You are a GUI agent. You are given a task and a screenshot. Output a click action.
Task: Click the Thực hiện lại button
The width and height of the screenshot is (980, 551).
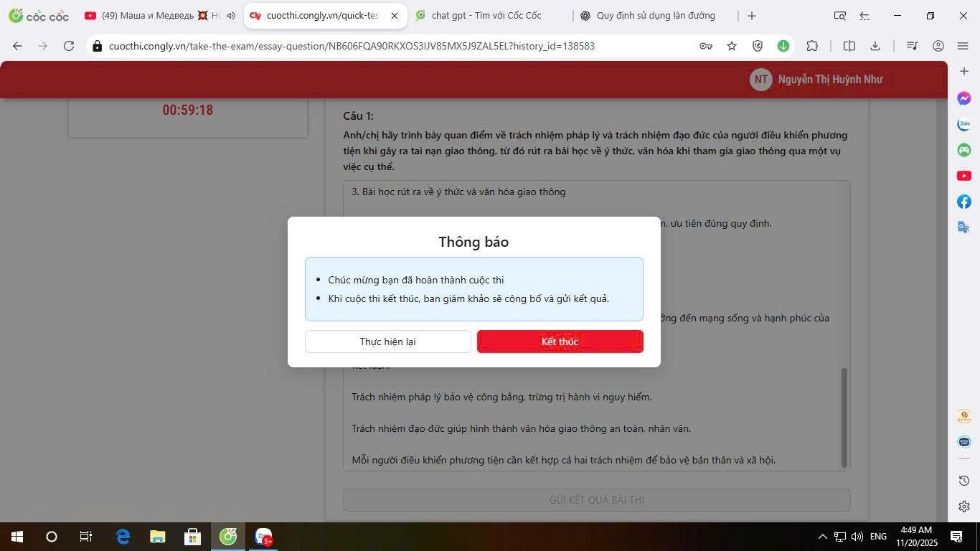tap(387, 342)
